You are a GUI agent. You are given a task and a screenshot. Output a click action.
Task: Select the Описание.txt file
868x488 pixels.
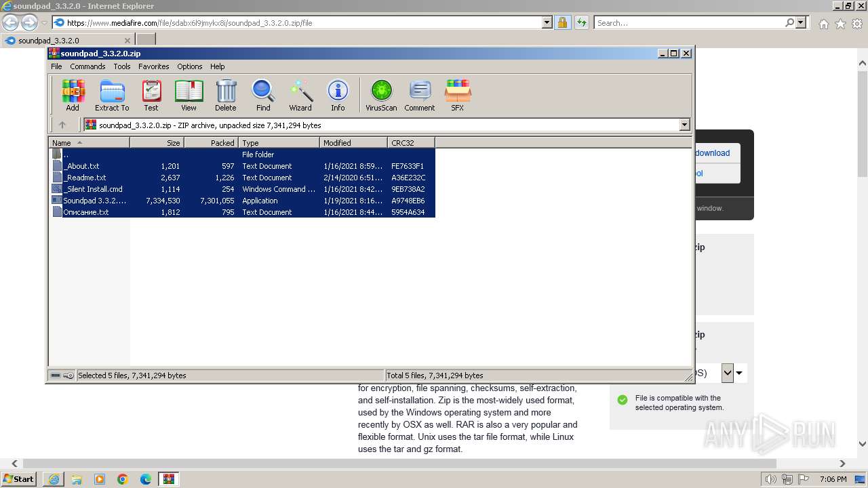tap(242, 212)
